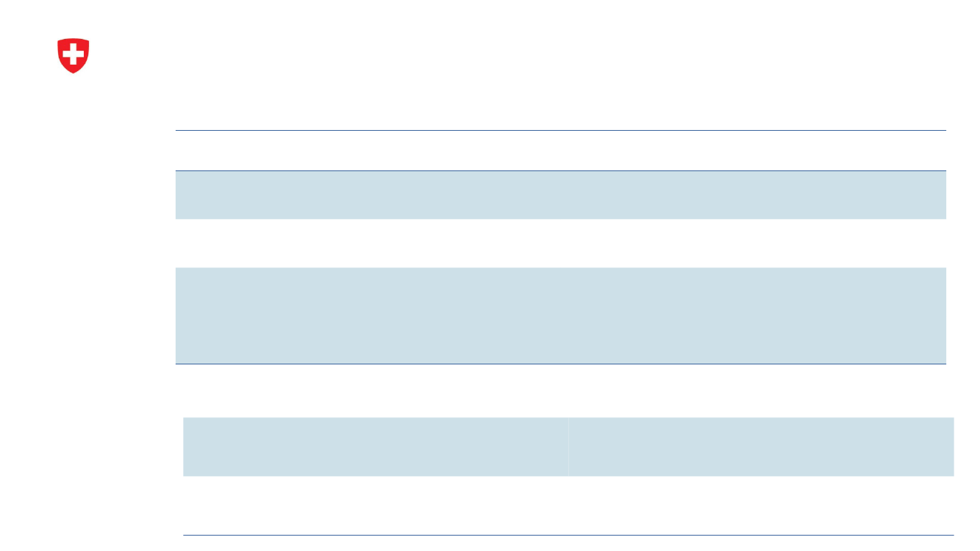Screen dimensions: 980x551
Task: Click white row beneath lower table's shaded cells
Action: pyautogui.click(x=568, y=505)
